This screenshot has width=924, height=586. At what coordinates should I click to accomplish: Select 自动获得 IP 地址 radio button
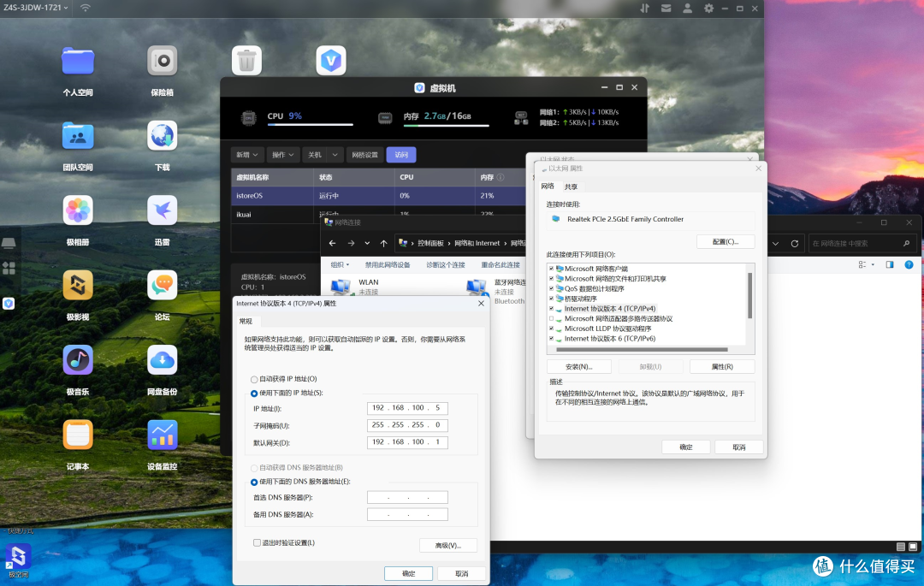pos(254,379)
